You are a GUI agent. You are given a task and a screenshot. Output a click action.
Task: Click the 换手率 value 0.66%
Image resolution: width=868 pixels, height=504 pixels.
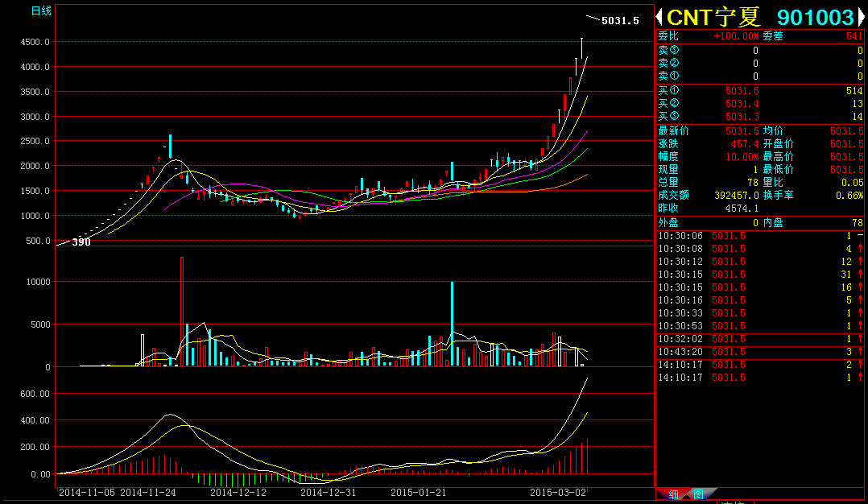(x=849, y=196)
